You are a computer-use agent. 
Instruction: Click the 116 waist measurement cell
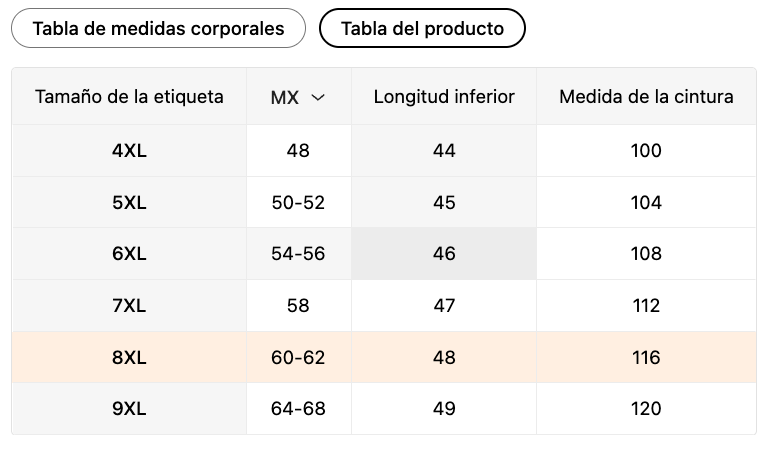[x=646, y=357]
